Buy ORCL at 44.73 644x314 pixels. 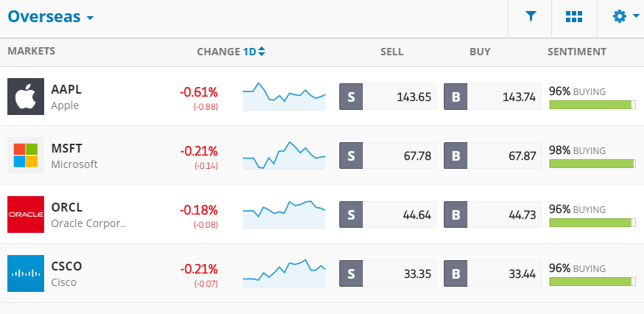[x=492, y=214]
